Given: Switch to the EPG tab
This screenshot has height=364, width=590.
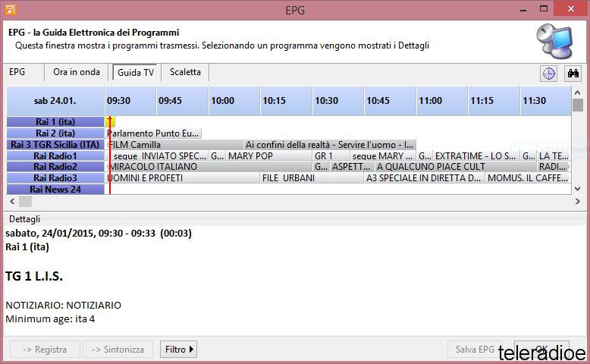Looking at the screenshot, I should click(17, 72).
